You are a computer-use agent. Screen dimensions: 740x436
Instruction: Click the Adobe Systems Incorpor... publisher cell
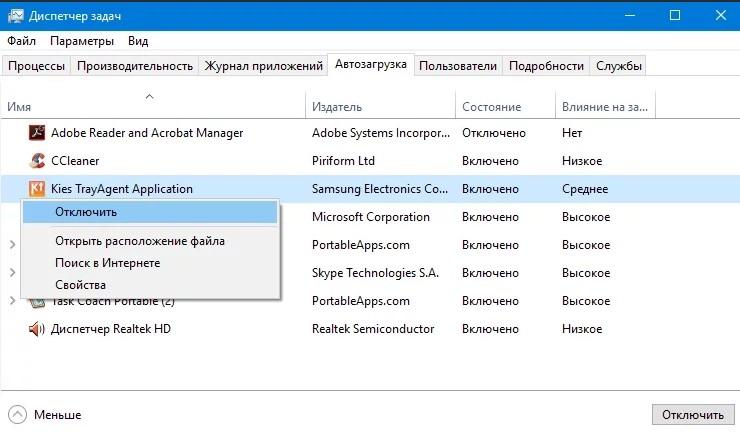coord(380,133)
